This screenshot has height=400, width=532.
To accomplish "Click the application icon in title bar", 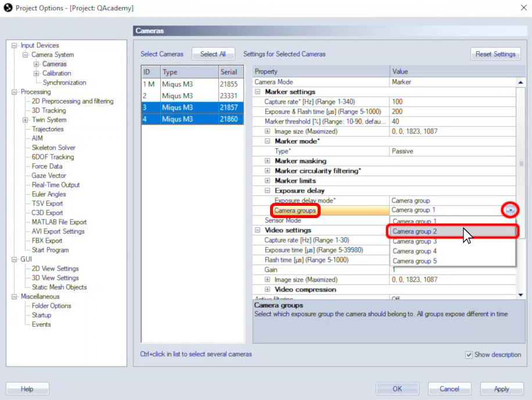I will [8, 8].
